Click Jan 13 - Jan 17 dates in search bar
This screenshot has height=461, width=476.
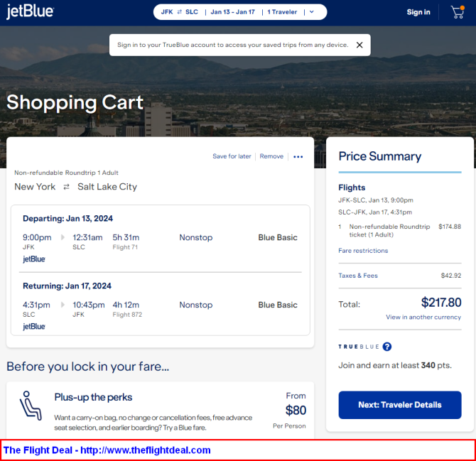(x=232, y=12)
